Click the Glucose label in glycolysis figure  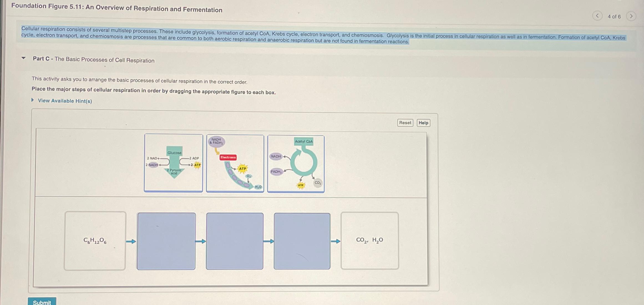click(x=174, y=152)
